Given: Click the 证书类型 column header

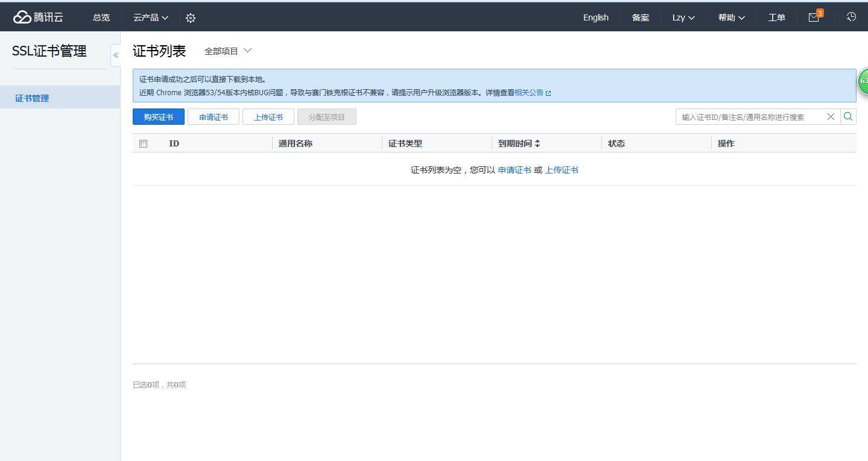Looking at the screenshot, I should (405, 143).
